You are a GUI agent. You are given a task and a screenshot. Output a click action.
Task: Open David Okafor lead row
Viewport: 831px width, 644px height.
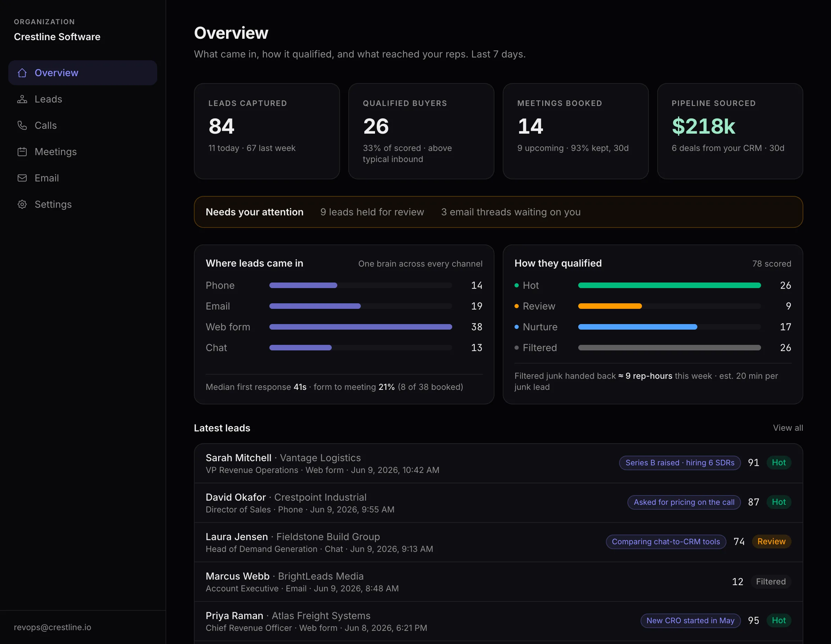click(x=499, y=503)
